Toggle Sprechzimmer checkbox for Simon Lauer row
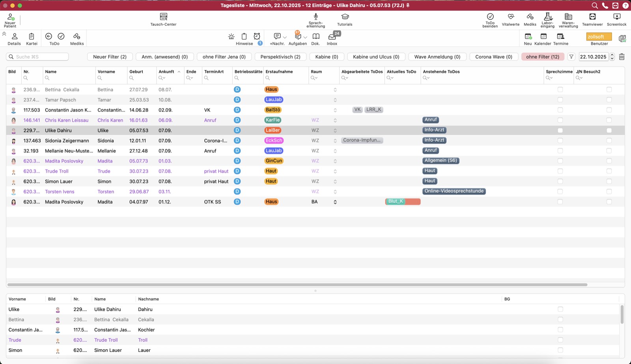631x364 pixels. click(x=560, y=181)
